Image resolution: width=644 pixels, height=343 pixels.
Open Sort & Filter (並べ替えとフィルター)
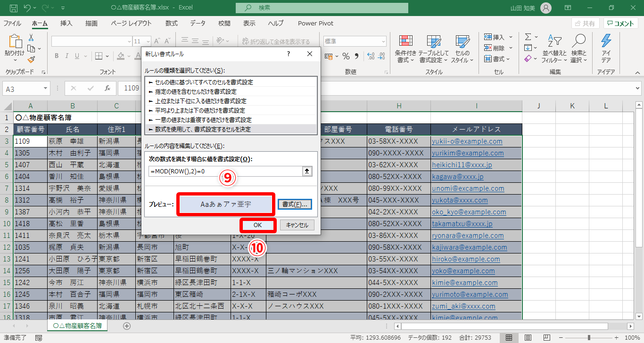[x=554, y=49]
